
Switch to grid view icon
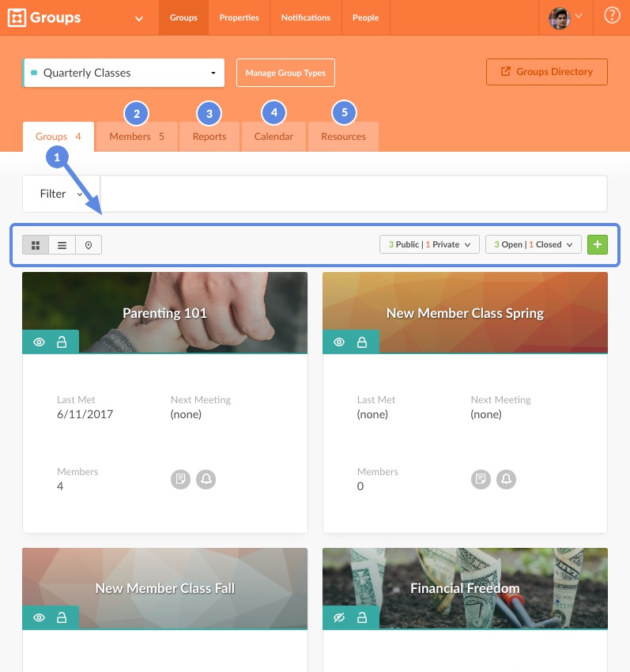[36, 245]
